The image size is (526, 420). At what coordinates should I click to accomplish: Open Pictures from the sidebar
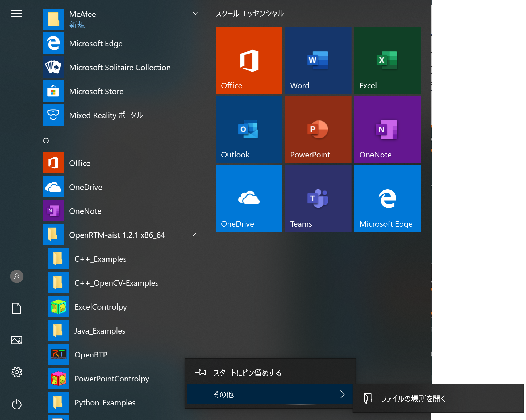[x=17, y=340]
